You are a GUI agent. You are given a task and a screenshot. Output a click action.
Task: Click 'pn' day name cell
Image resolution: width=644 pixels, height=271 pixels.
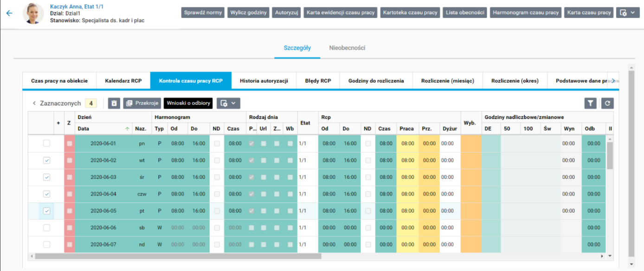(x=142, y=144)
